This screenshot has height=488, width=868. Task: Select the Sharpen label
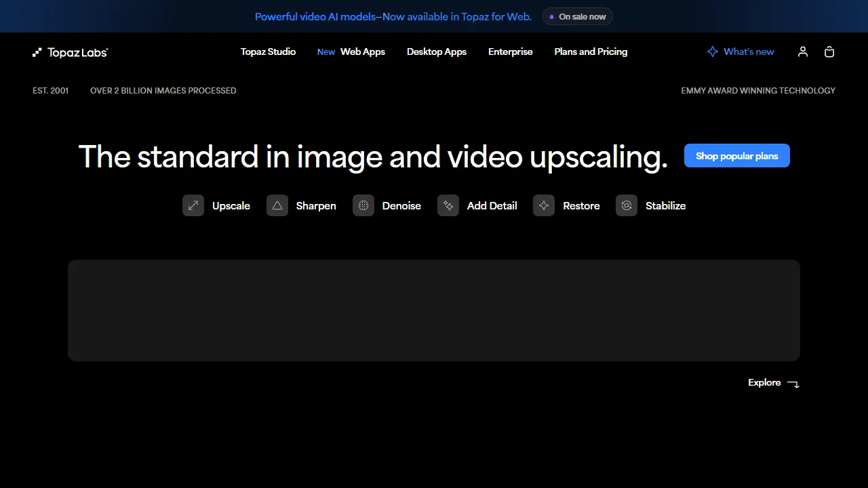click(x=316, y=205)
